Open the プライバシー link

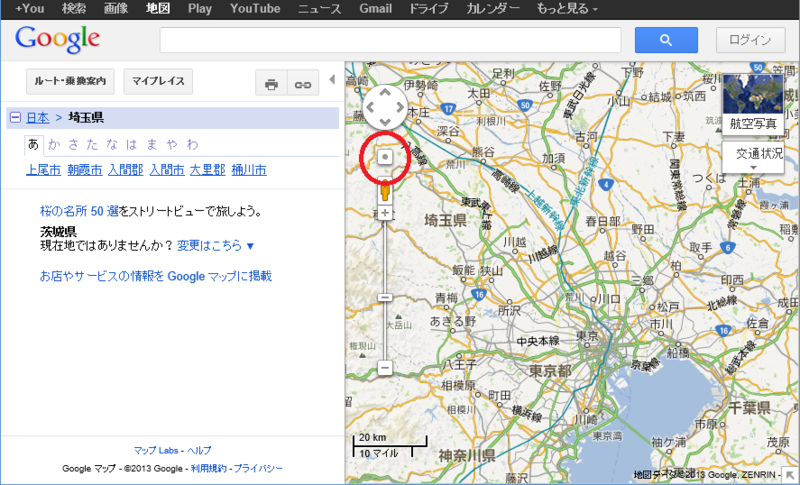tap(258, 468)
